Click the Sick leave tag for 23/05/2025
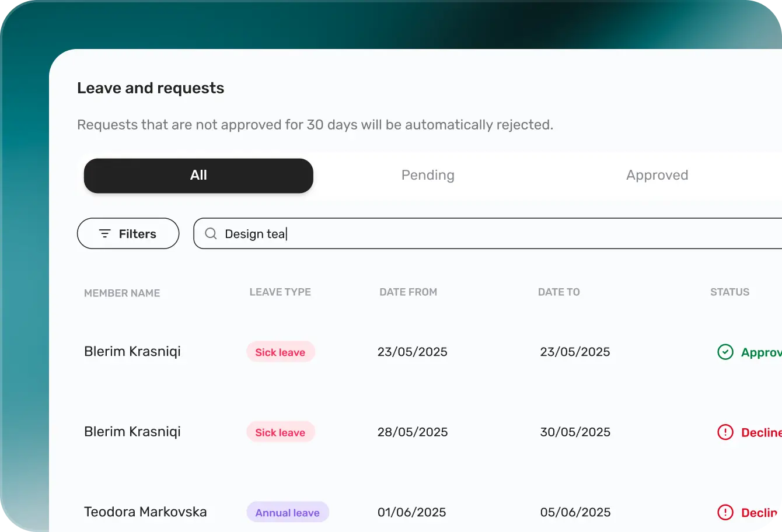 click(280, 352)
